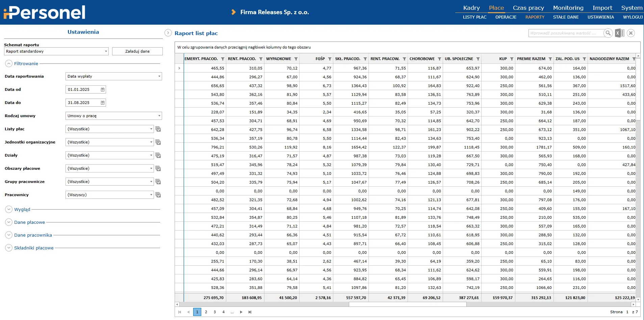The width and height of the screenshot is (644, 320).
Task: Open filter icon for CHOROBOWE column
Action: tap(439, 59)
